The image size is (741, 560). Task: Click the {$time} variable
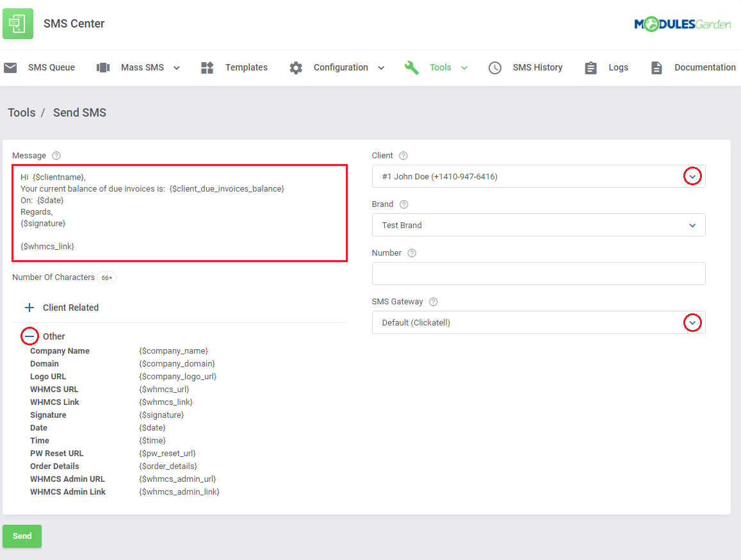[152, 440]
